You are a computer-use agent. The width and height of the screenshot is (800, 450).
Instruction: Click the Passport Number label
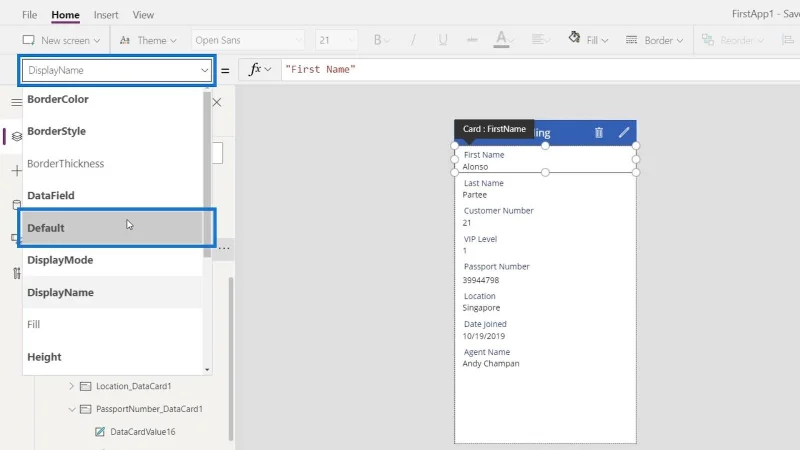point(496,266)
